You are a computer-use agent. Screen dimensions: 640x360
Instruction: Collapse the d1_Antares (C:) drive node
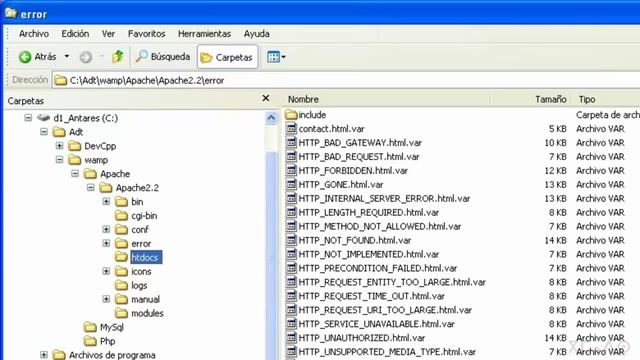[28, 118]
